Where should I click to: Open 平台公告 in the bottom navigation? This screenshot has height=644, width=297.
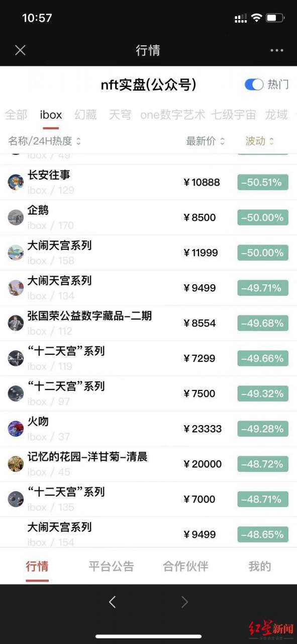[x=112, y=566]
